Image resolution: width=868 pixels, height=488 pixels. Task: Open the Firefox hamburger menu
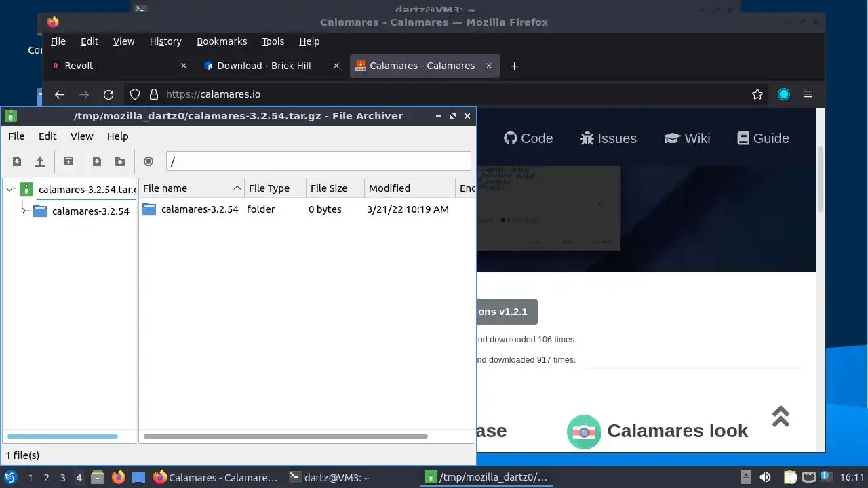pos(808,94)
